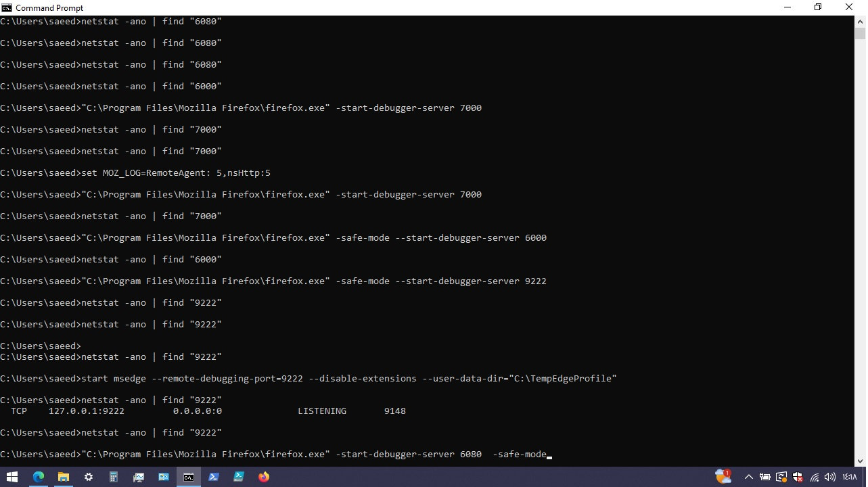Click the PID value 9148
868x487 pixels.
click(395, 411)
